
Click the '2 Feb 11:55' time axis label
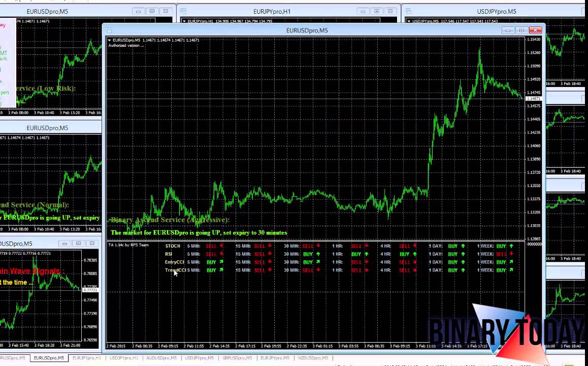(x=193, y=346)
